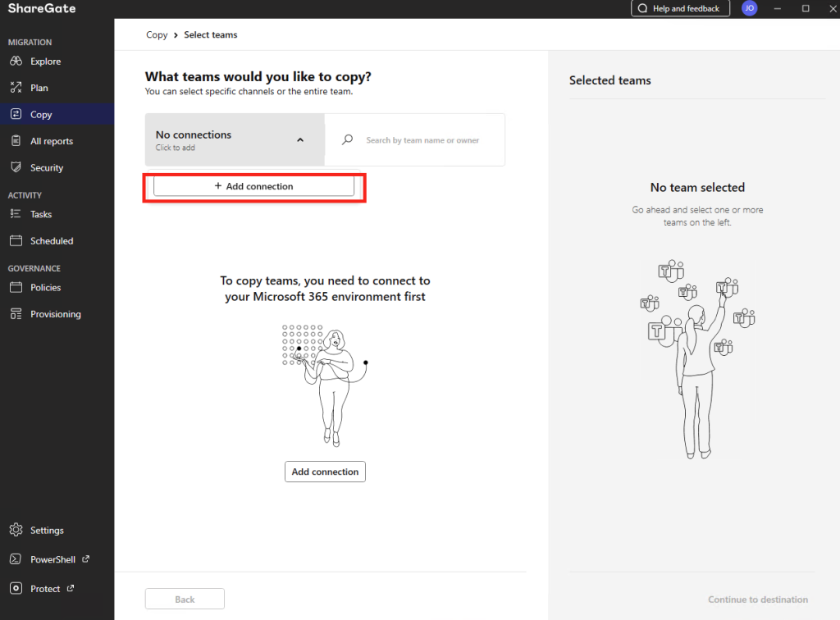Open Settings label in sidebar
The width and height of the screenshot is (840, 620).
47,530
